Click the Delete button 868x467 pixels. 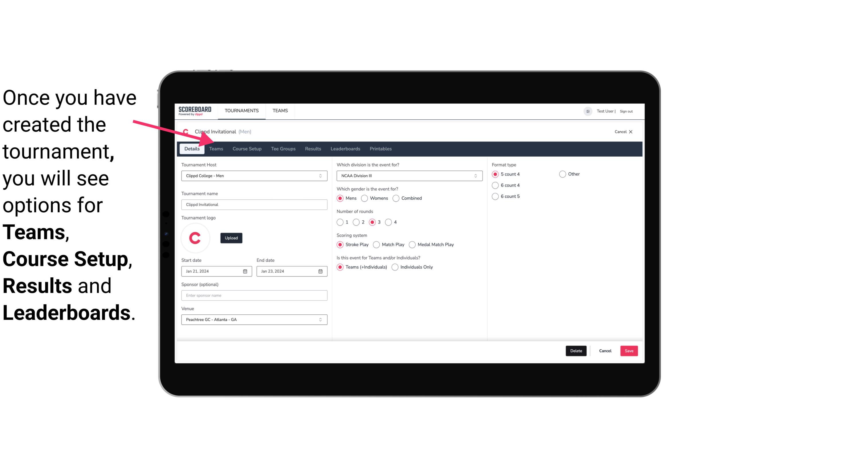[x=575, y=350]
